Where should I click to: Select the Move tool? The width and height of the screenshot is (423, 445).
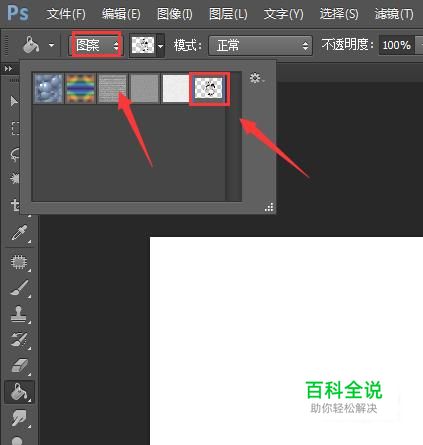14,101
